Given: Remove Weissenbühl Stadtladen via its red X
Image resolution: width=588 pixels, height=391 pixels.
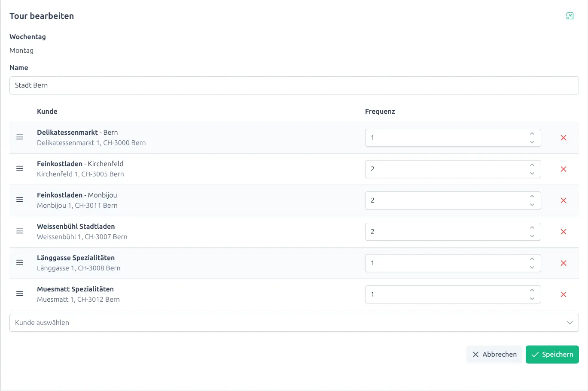Looking at the screenshot, I should [x=563, y=231].
